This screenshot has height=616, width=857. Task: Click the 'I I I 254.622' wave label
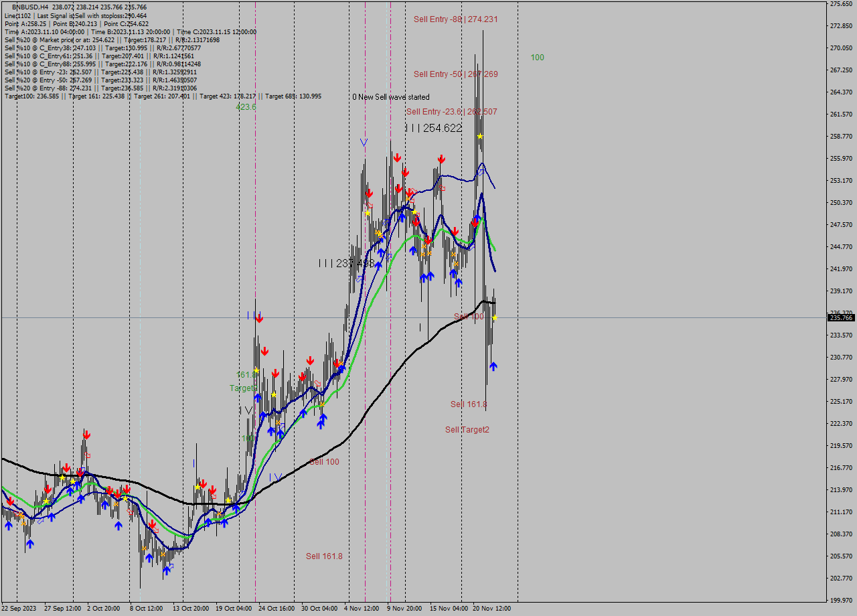(x=434, y=128)
